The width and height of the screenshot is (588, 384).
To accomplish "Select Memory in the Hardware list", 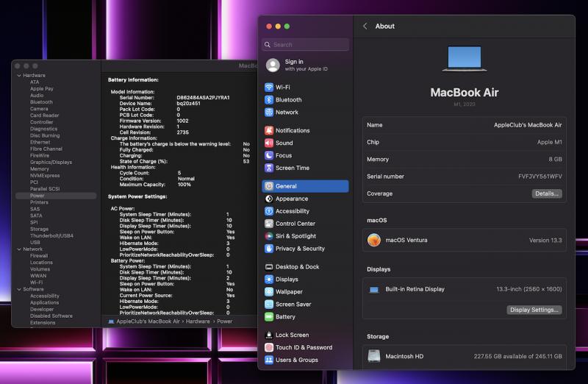I will tap(40, 169).
